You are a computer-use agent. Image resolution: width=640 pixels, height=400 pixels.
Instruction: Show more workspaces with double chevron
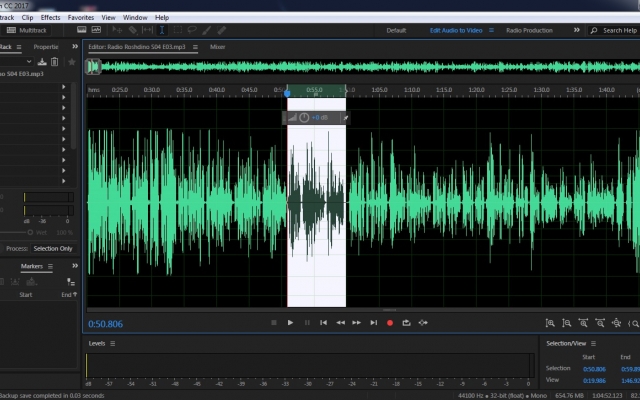(576, 30)
